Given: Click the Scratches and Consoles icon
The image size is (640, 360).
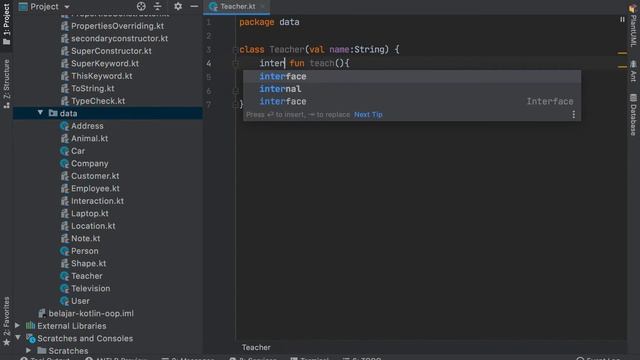Looking at the screenshot, I should (31, 338).
